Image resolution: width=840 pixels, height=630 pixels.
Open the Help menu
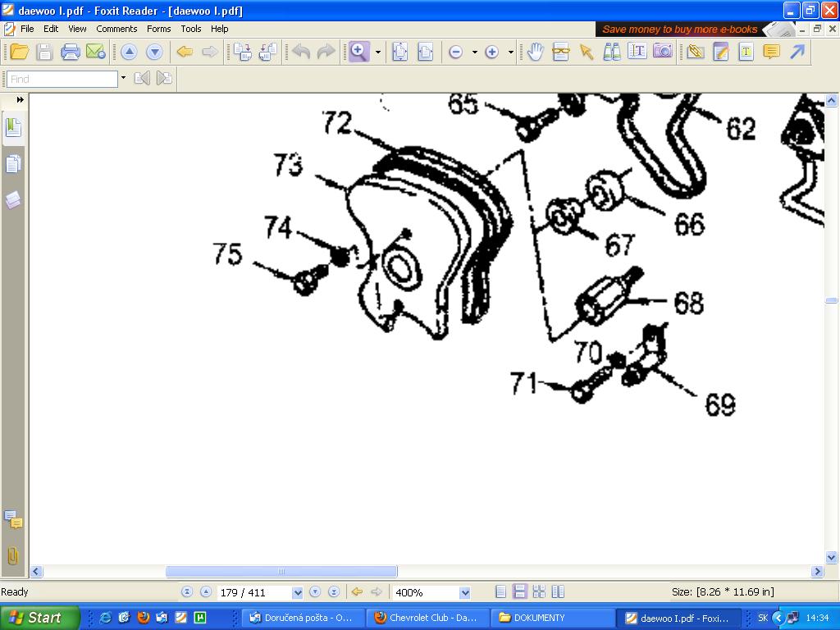219,29
